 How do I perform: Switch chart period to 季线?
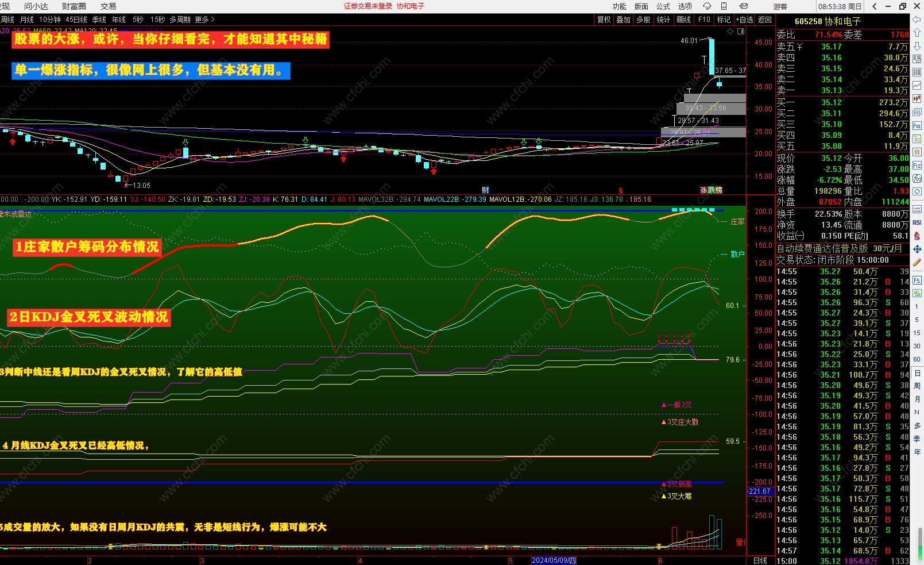tap(99, 20)
